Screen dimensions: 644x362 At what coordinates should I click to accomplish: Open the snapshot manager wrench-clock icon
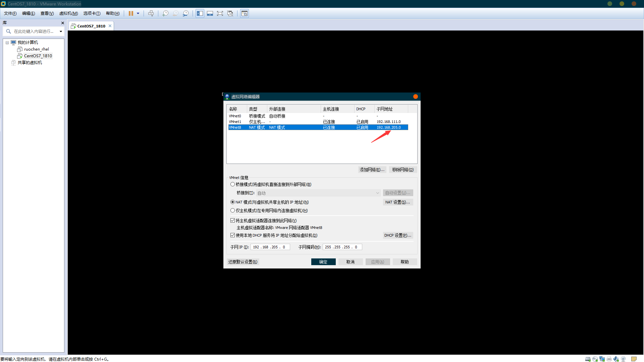pyautogui.click(x=185, y=13)
